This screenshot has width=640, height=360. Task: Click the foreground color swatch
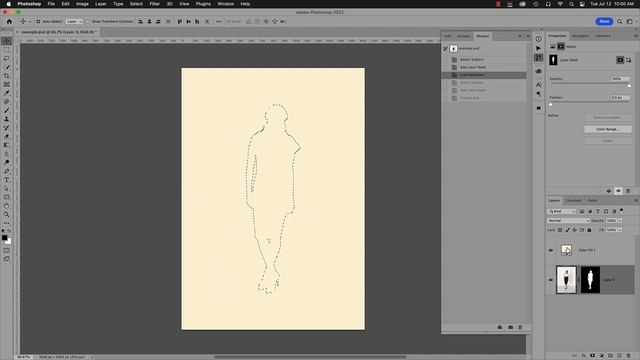4,238
